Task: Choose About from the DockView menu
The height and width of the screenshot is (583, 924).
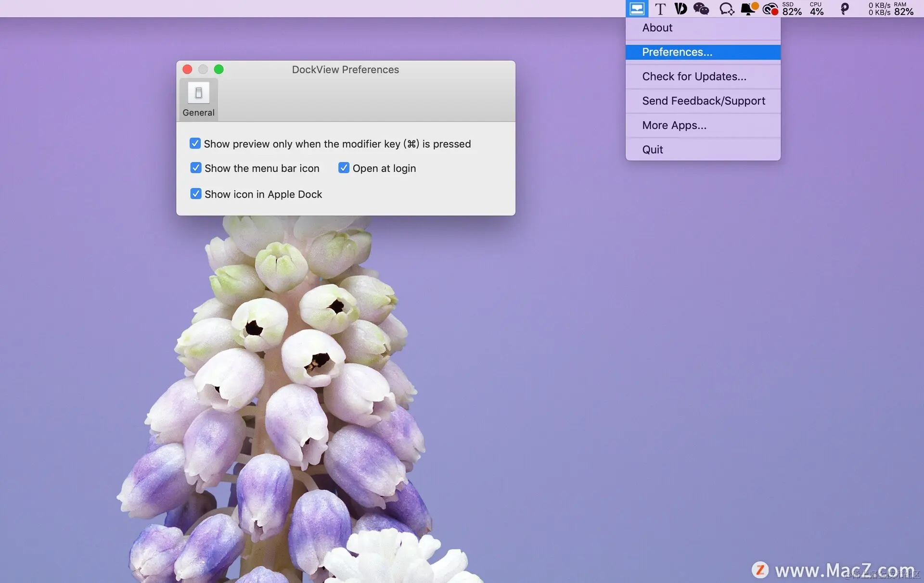Action: click(657, 28)
